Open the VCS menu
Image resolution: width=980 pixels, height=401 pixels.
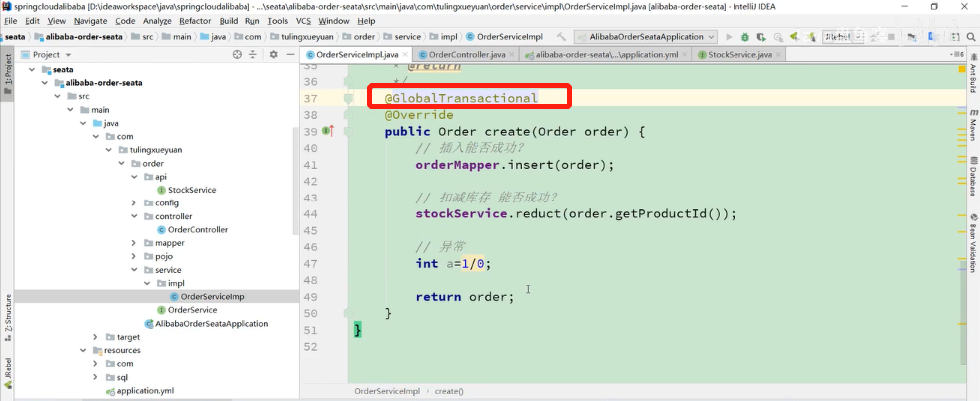[303, 21]
